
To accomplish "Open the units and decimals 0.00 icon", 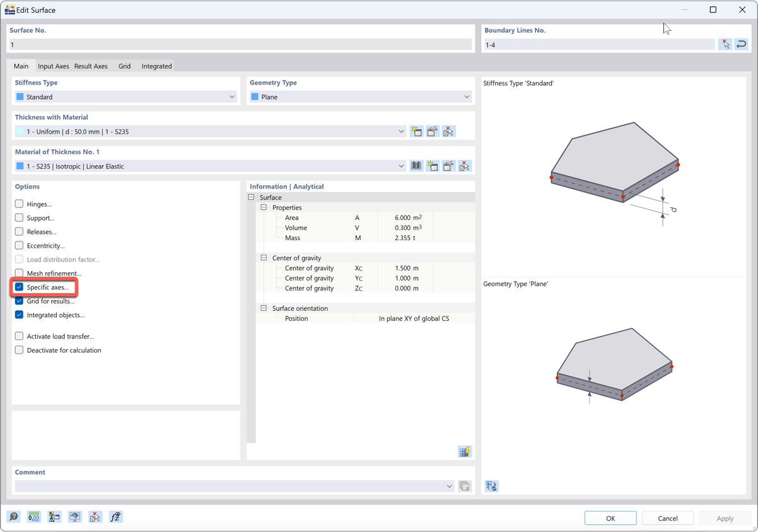I will click(x=34, y=517).
